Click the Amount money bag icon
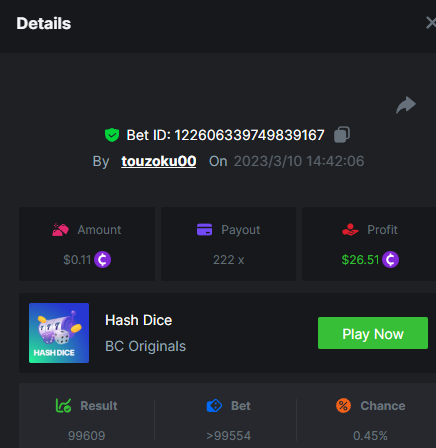This screenshot has width=436, height=448. coord(60,230)
